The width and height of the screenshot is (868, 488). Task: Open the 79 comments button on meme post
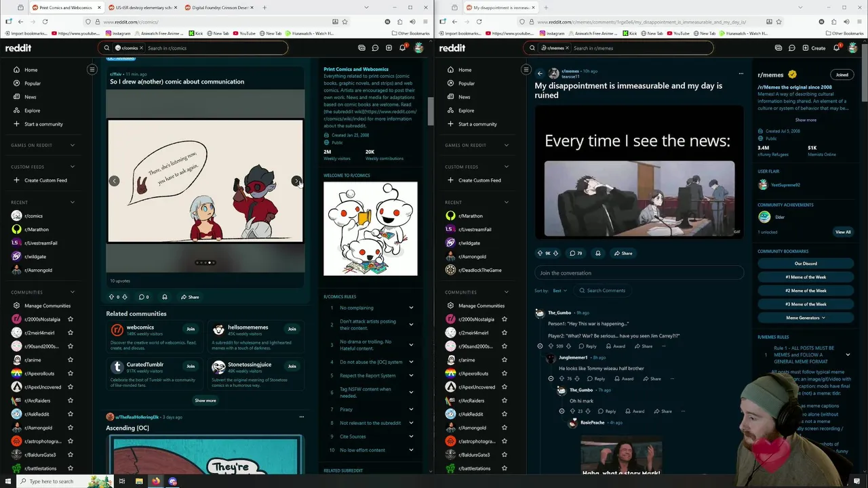point(576,253)
